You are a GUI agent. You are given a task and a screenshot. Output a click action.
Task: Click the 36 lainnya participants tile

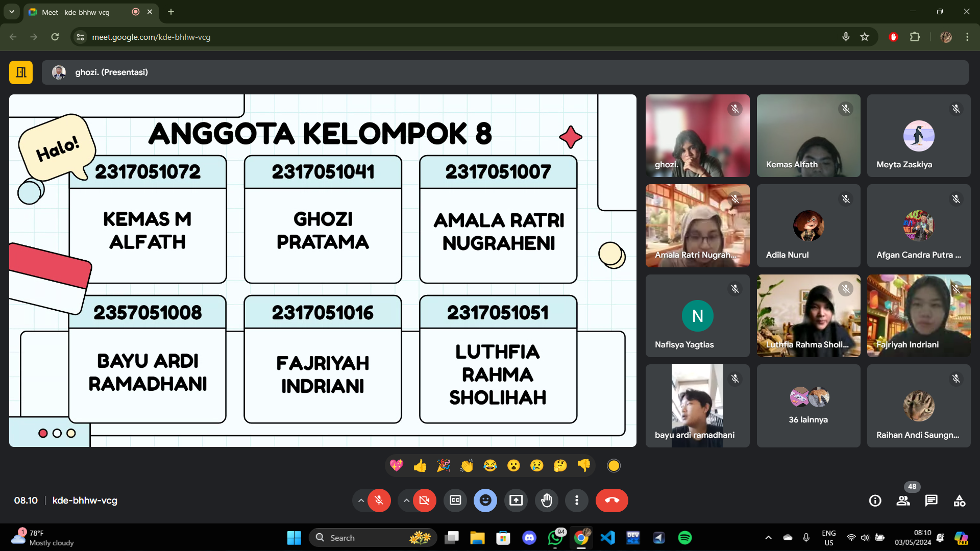click(x=808, y=406)
